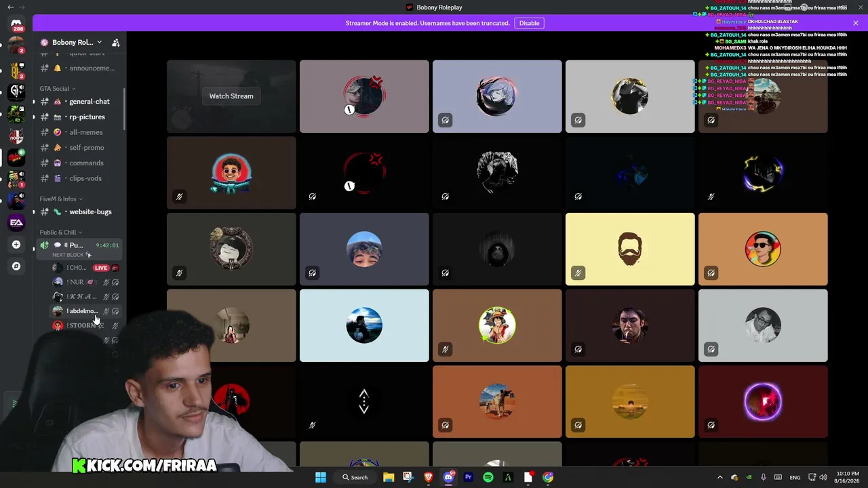Click the NVIDIA icon in system tray
This screenshot has width=868, height=488.
pyautogui.click(x=749, y=477)
